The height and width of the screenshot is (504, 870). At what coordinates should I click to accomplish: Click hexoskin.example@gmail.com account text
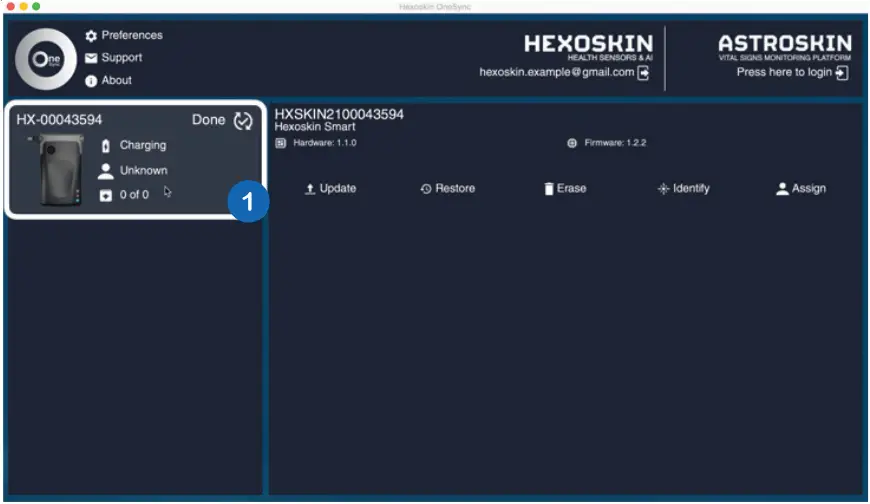557,72
